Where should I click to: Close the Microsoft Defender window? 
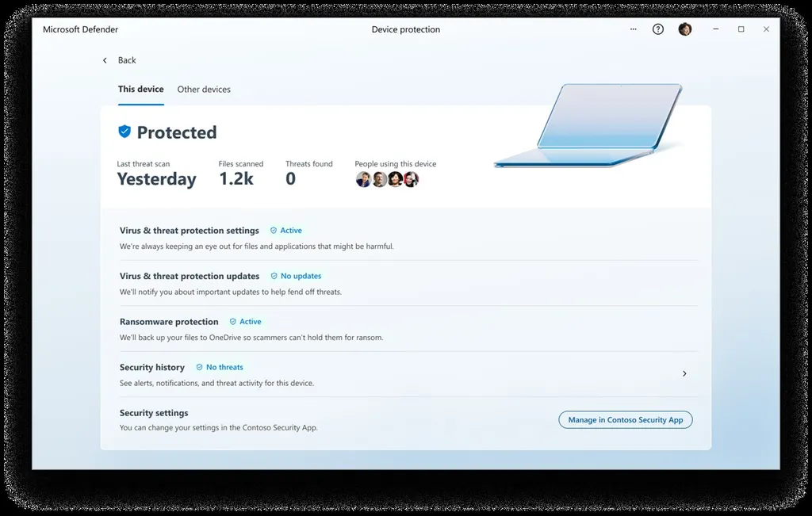click(767, 29)
